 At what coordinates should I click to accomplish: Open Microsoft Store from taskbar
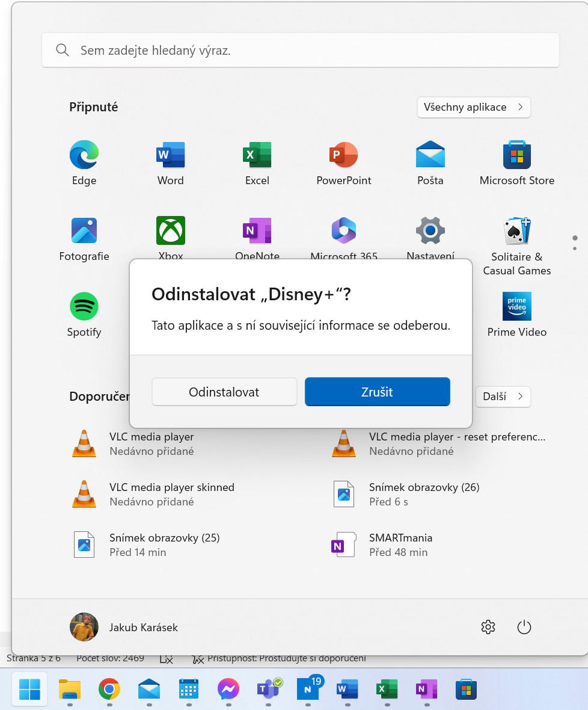pyautogui.click(x=467, y=690)
